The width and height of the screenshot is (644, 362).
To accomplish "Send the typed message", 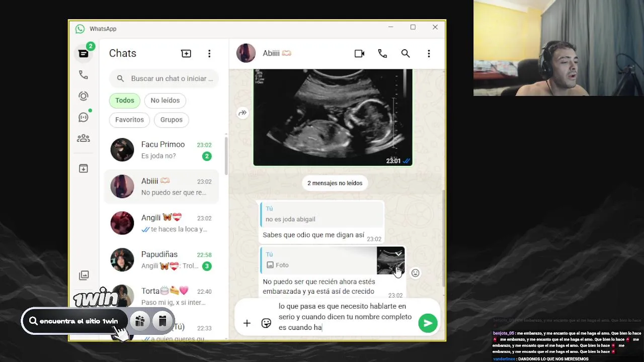I will pos(428,323).
